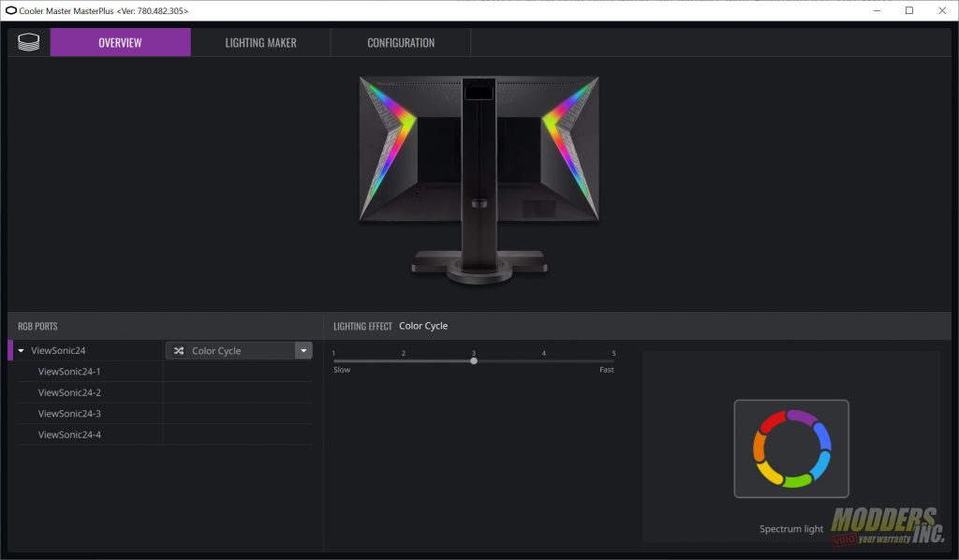Click the Cooler Master logo icon

(x=29, y=42)
